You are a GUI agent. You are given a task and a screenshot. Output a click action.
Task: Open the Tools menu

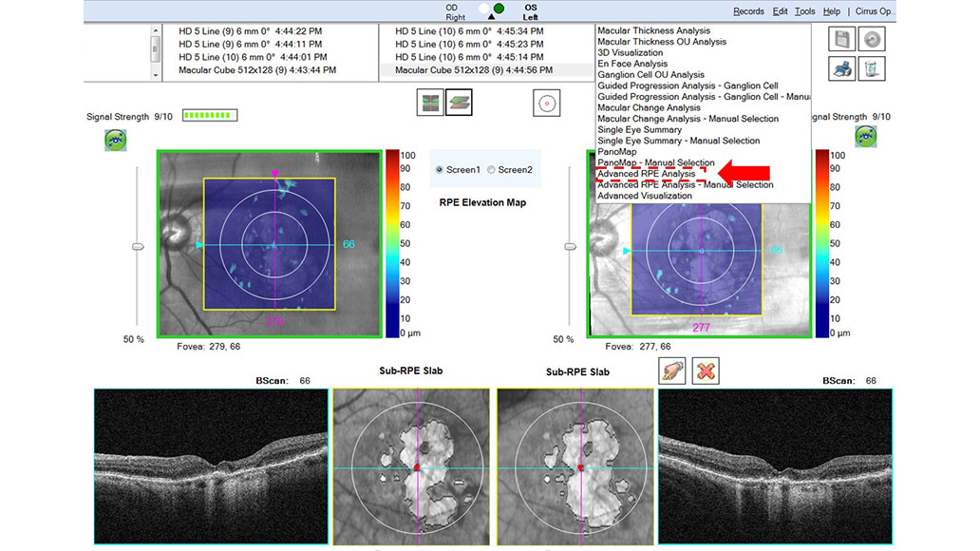click(x=804, y=10)
